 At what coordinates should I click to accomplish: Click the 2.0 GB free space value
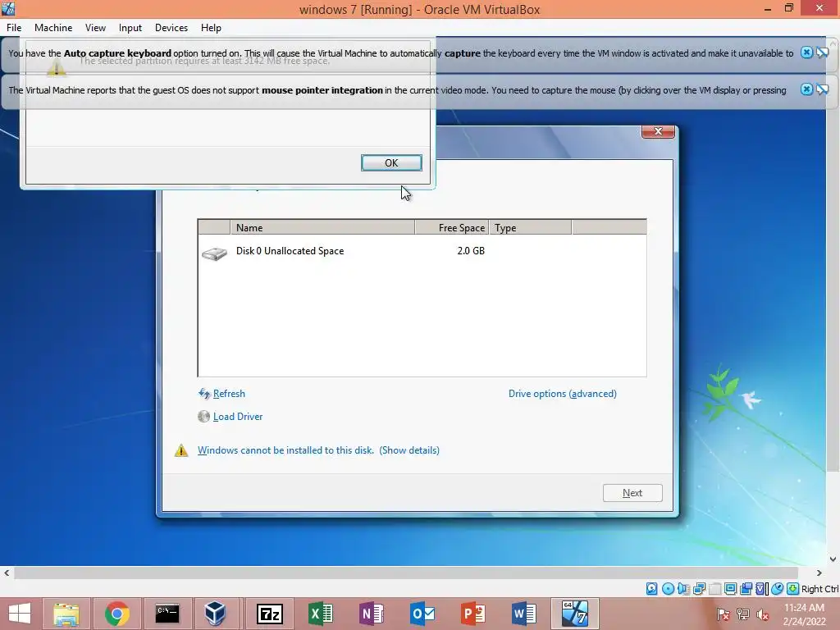[x=471, y=251]
